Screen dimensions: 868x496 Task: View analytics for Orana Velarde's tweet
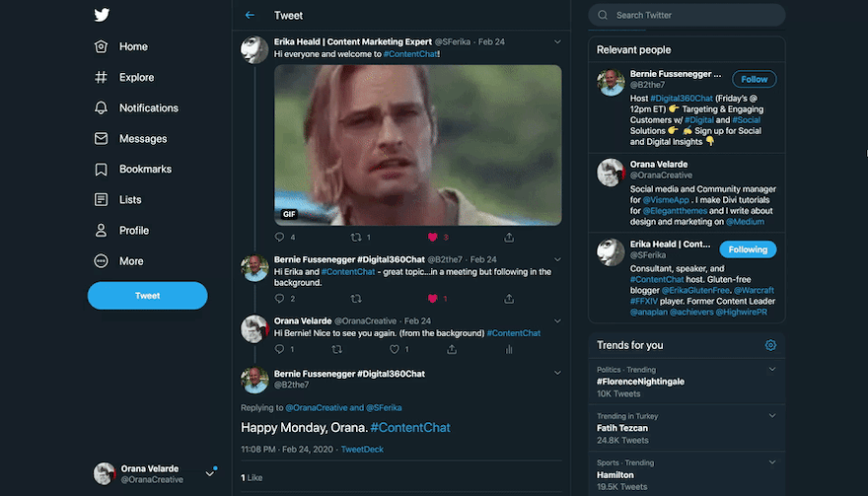(509, 349)
